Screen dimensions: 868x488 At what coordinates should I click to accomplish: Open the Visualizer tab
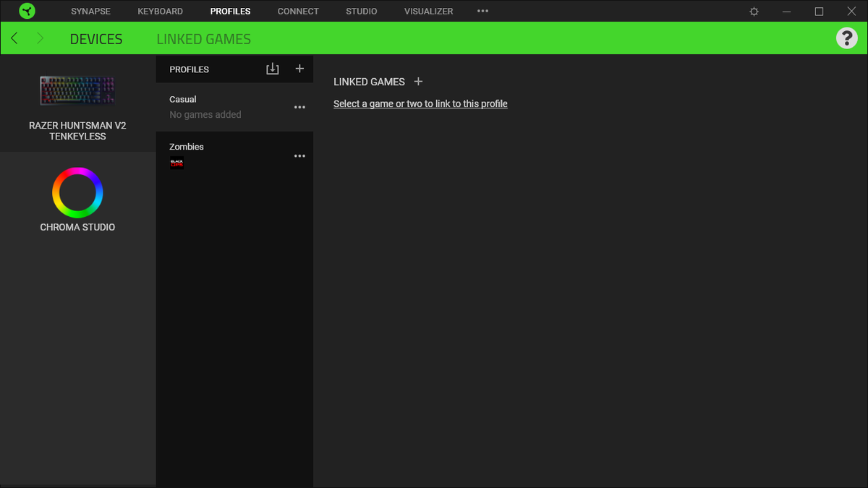(429, 11)
